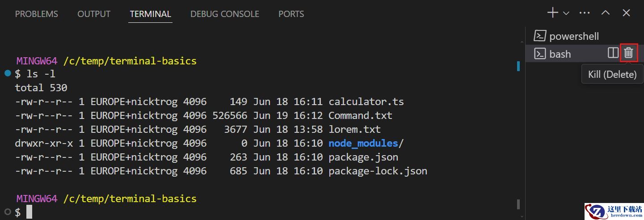Click the bash terminal shell icon
The width and height of the screenshot is (644, 220).
(540, 54)
